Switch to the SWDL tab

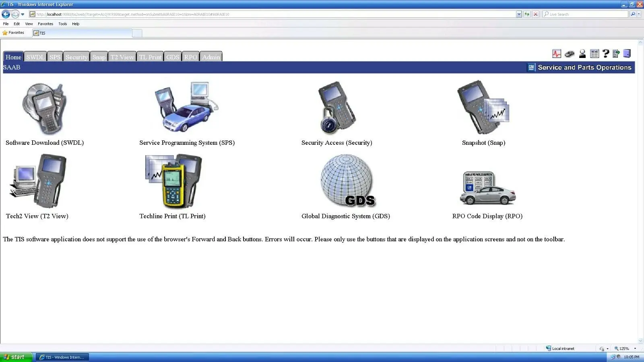pos(35,57)
